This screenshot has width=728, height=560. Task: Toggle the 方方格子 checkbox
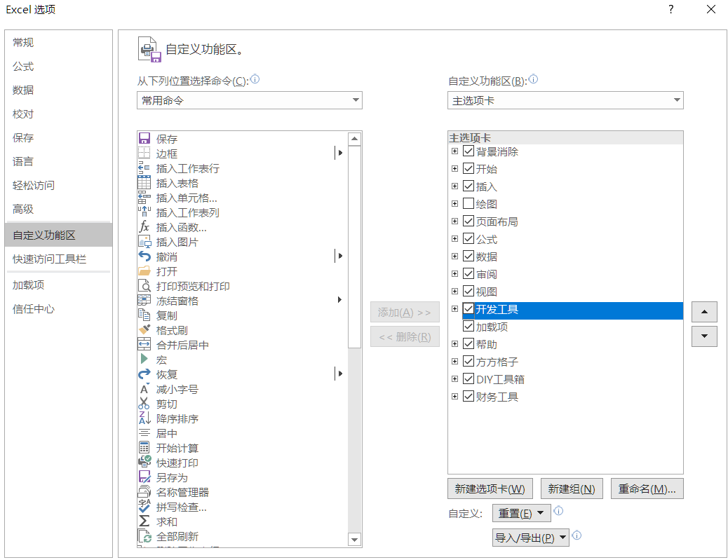click(x=469, y=362)
